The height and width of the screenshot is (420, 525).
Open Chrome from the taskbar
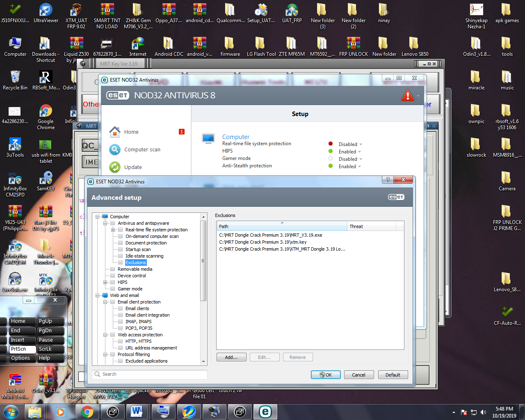[87, 412]
